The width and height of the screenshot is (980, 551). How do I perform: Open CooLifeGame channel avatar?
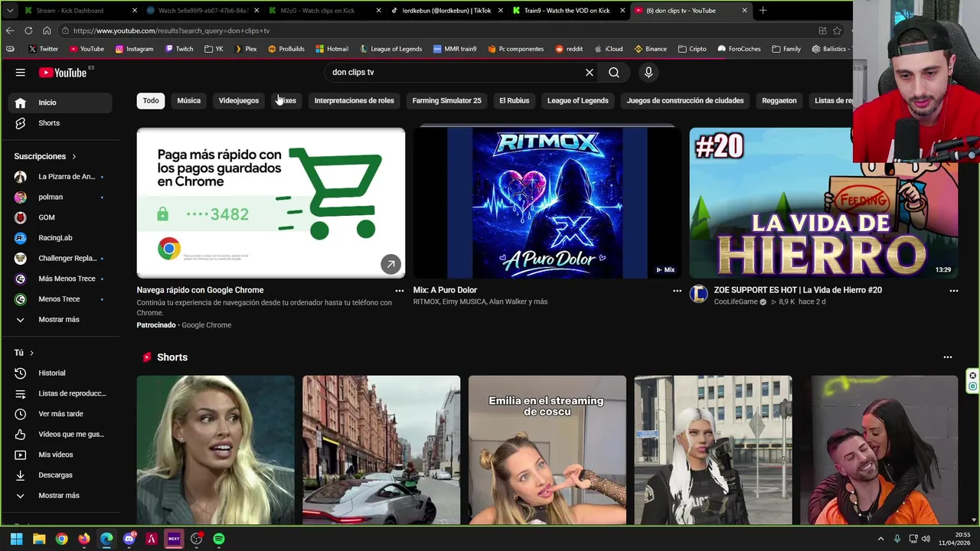point(699,294)
